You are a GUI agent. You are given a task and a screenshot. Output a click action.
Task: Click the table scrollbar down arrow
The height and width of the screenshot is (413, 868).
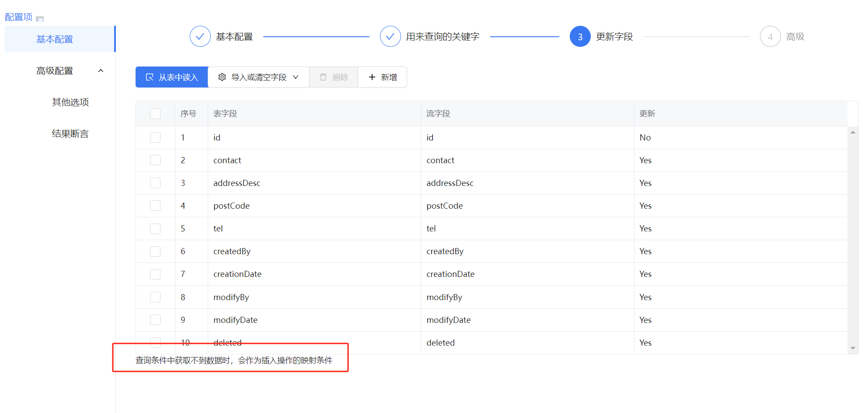[x=853, y=348]
